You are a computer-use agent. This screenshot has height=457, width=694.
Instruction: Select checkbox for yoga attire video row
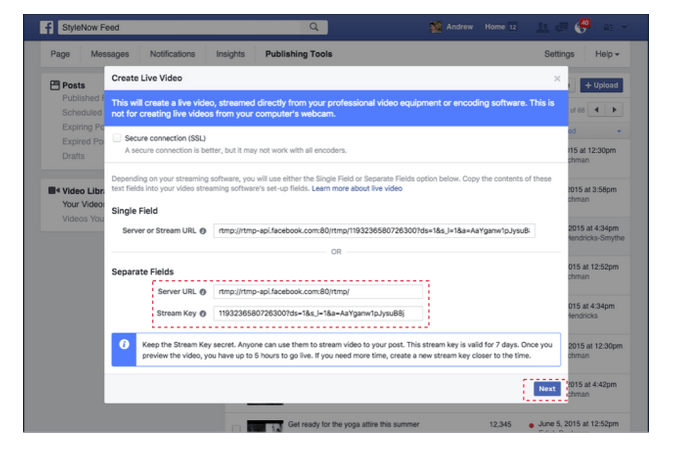click(x=236, y=428)
